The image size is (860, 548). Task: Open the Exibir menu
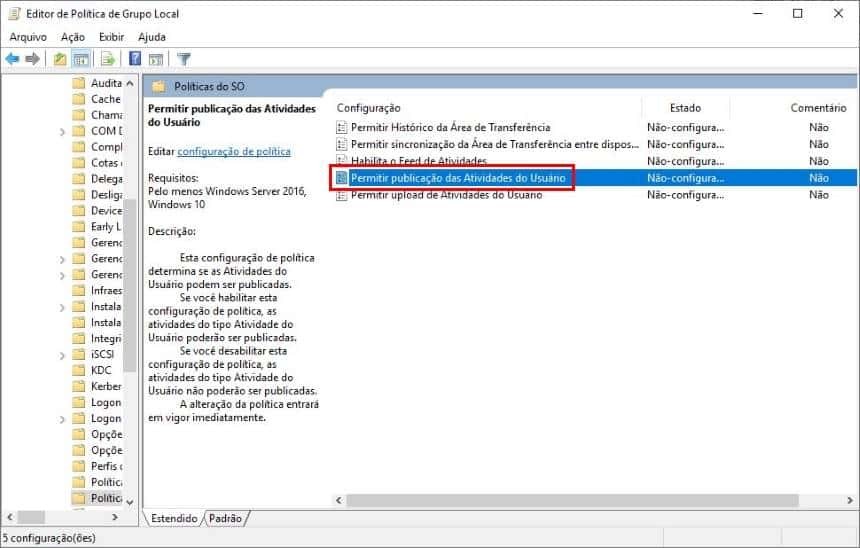[111, 37]
